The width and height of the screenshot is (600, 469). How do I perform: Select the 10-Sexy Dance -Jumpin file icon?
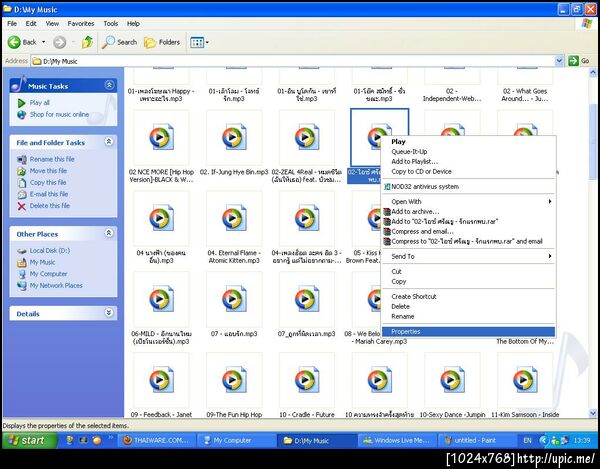pos(452,380)
